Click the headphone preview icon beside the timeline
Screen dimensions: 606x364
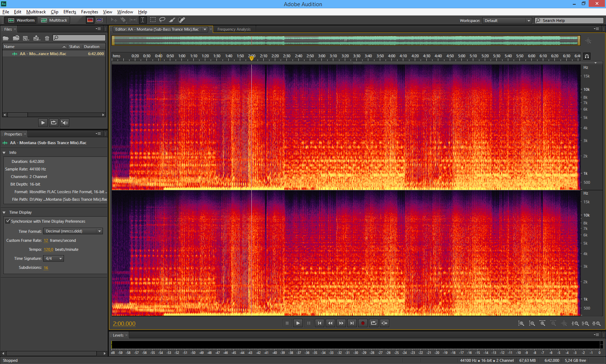click(587, 56)
